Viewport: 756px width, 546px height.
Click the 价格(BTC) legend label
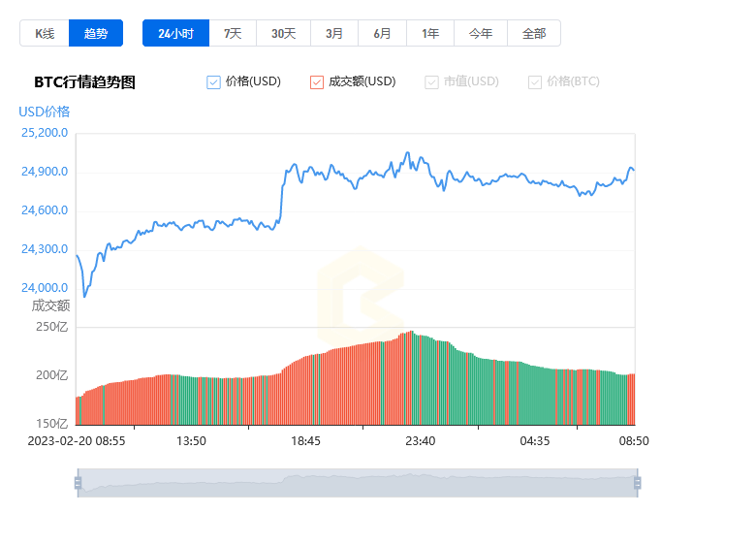tap(573, 81)
